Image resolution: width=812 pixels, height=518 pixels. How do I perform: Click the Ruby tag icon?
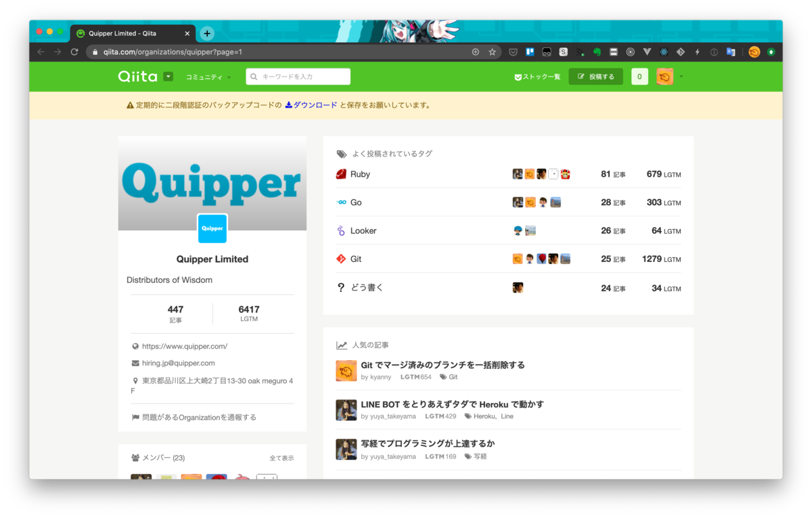[341, 174]
